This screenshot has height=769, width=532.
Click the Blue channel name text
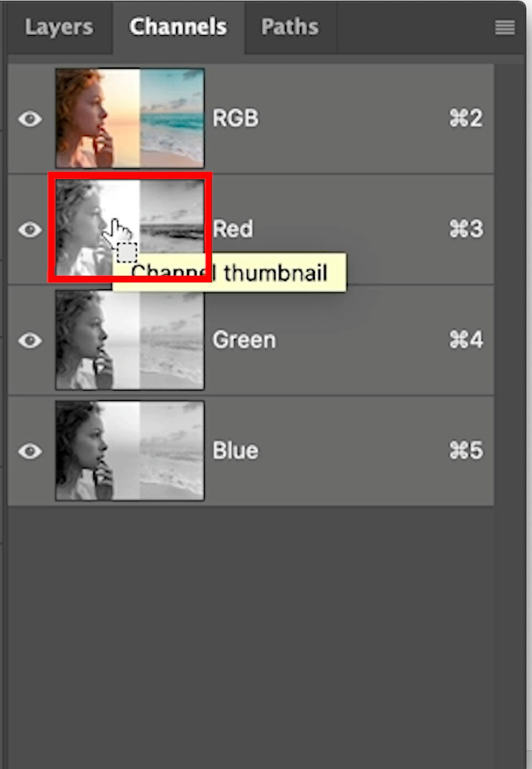pos(235,451)
